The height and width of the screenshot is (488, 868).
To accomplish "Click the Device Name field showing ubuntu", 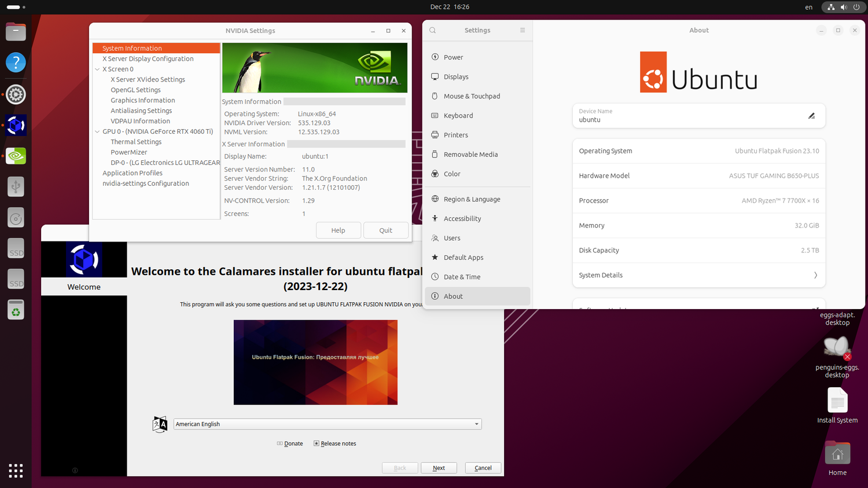I will 699,116.
